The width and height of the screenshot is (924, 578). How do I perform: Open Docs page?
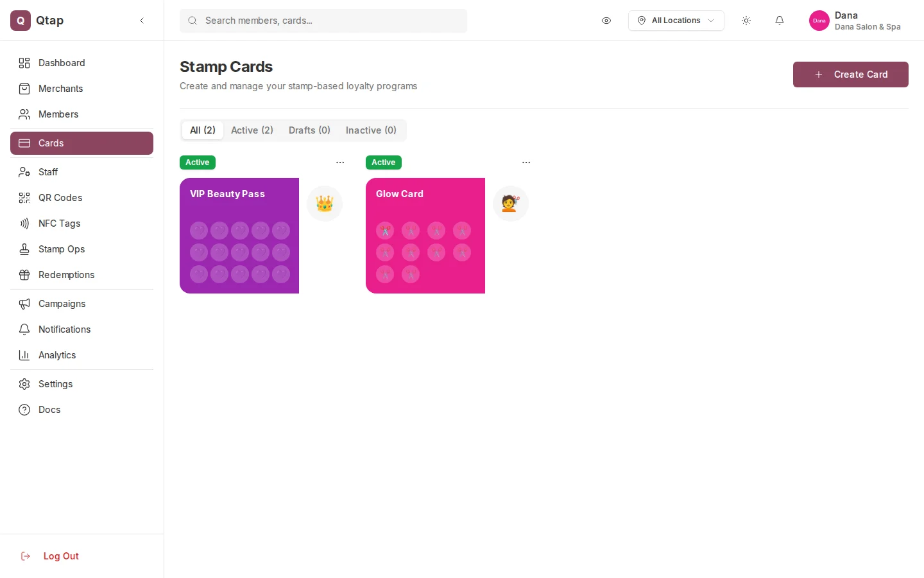click(81, 410)
